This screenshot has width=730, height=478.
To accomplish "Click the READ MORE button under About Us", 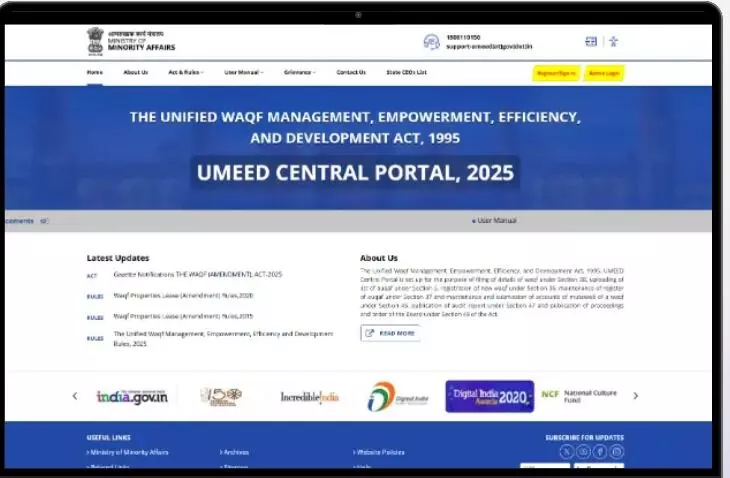I will tap(390, 333).
